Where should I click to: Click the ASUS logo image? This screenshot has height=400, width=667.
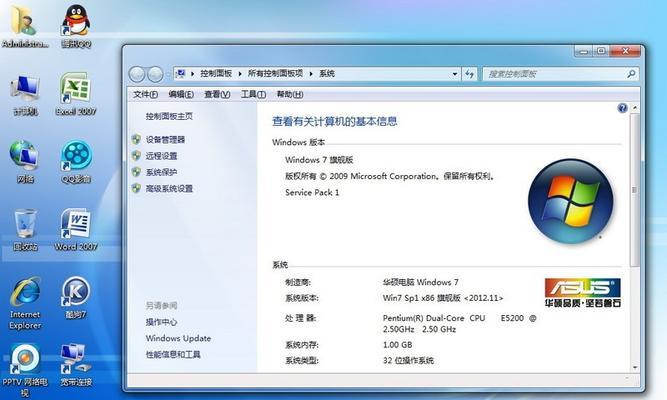582,293
